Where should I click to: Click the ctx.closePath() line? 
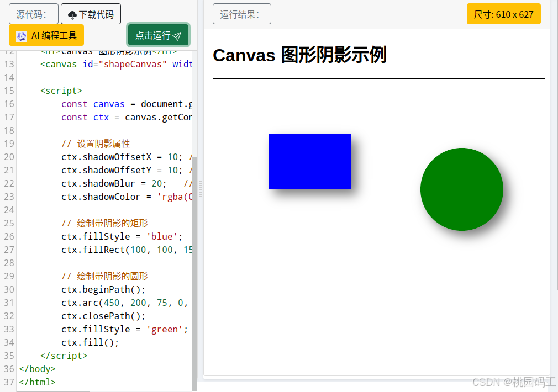pyautogui.click(x=103, y=316)
